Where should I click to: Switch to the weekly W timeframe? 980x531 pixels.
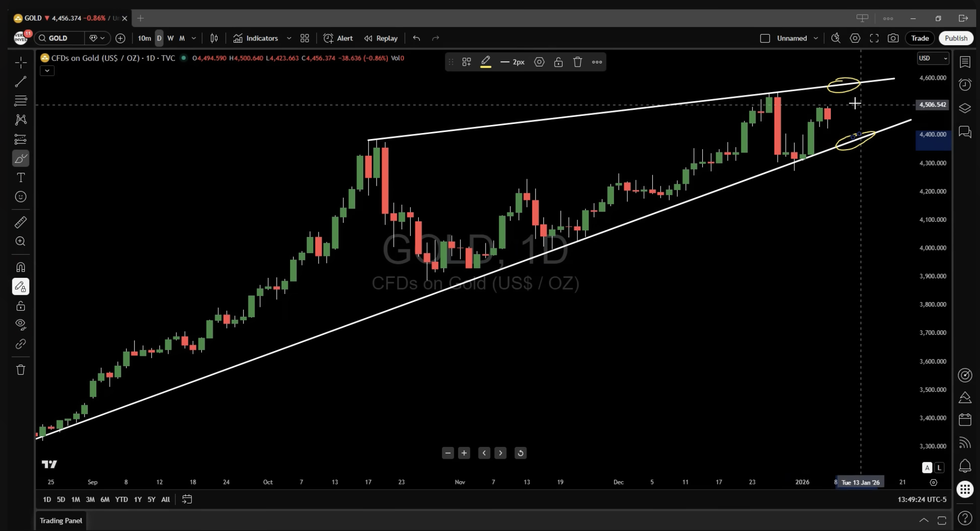(x=170, y=38)
